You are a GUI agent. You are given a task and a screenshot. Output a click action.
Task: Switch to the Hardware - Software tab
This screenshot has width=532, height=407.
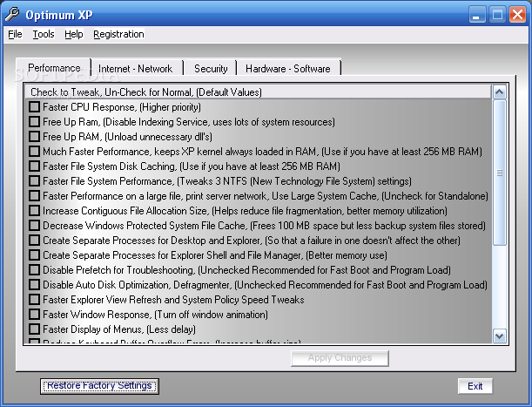click(x=287, y=69)
